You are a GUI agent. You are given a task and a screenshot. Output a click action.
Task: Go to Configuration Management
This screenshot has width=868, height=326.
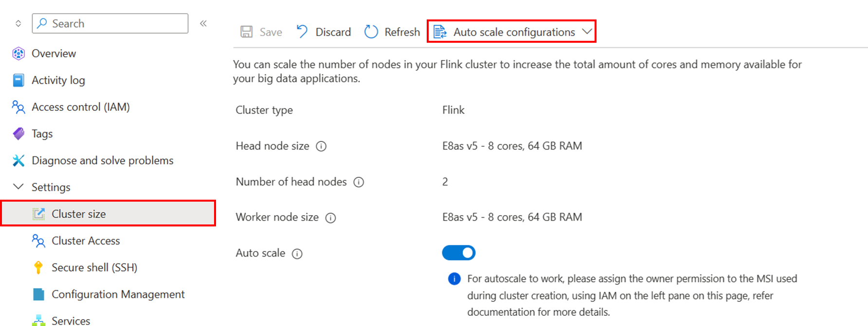pyautogui.click(x=108, y=294)
